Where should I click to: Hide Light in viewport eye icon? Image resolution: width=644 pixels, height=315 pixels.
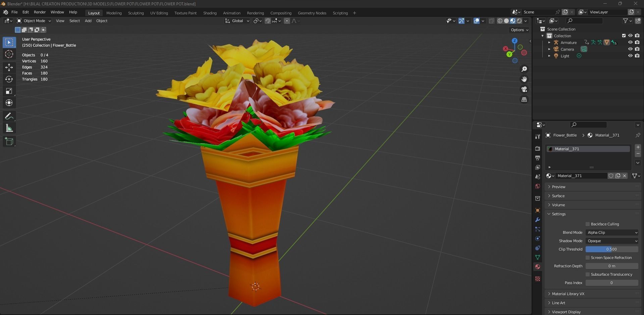tap(630, 56)
